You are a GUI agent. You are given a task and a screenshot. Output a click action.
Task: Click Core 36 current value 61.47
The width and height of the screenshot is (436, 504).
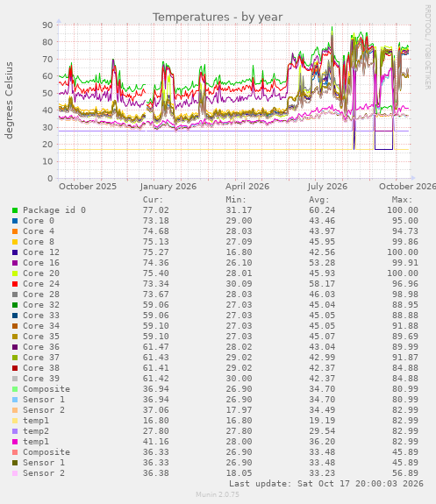[x=156, y=347]
